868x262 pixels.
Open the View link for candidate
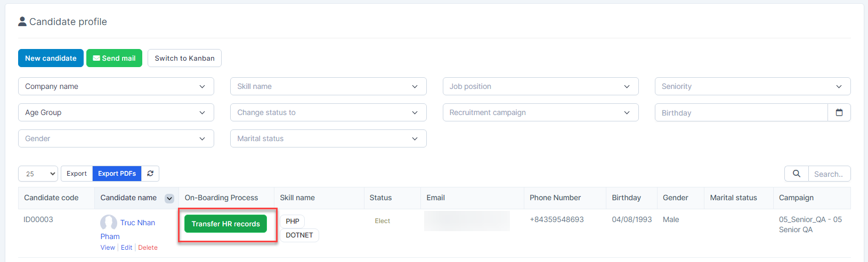pyautogui.click(x=108, y=248)
